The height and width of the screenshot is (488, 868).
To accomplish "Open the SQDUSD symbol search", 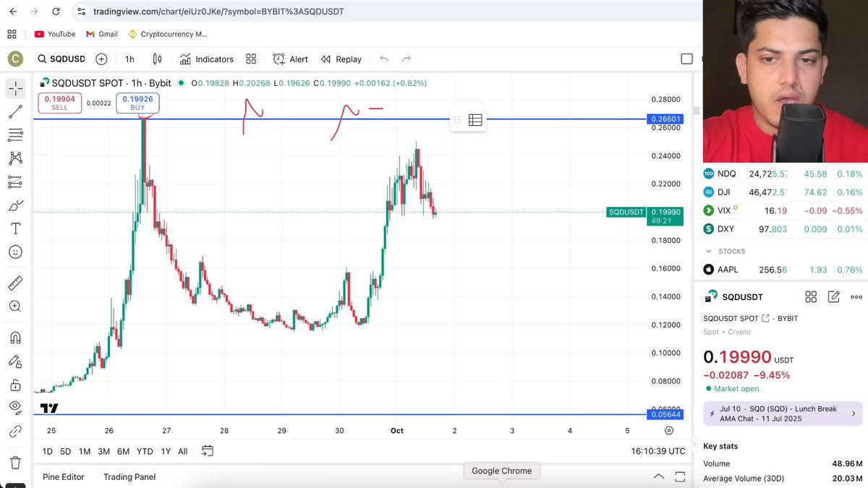I will click(61, 59).
